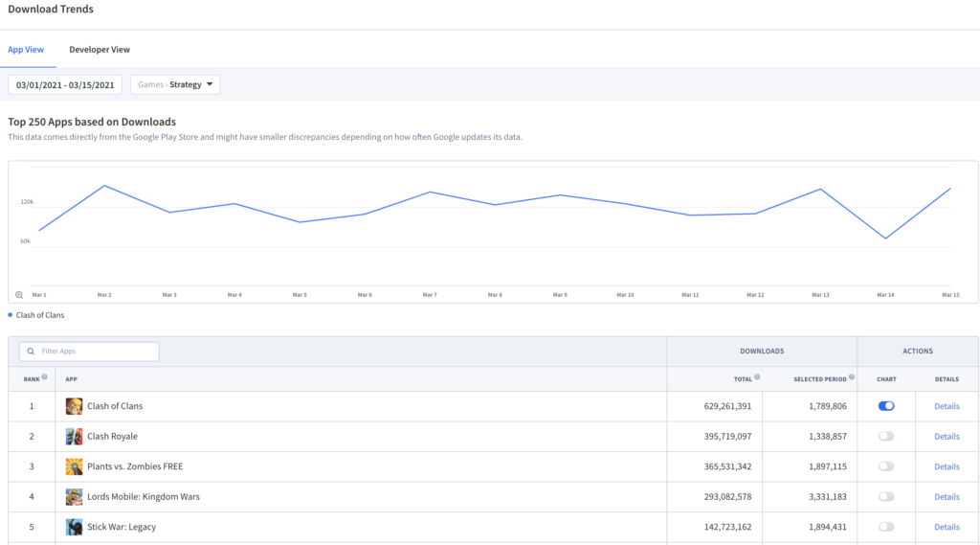Image resolution: width=980 pixels, height=545 pixels.
Task: Click the Lords Mobile: Kingdom Wars name
Action: (x=144, y=497)
